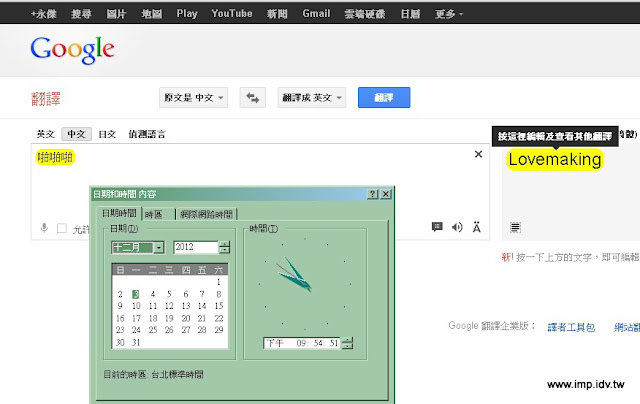Open 圖片 in top navigation bar
Screen dimensions: 640x404
pos(116,14)
